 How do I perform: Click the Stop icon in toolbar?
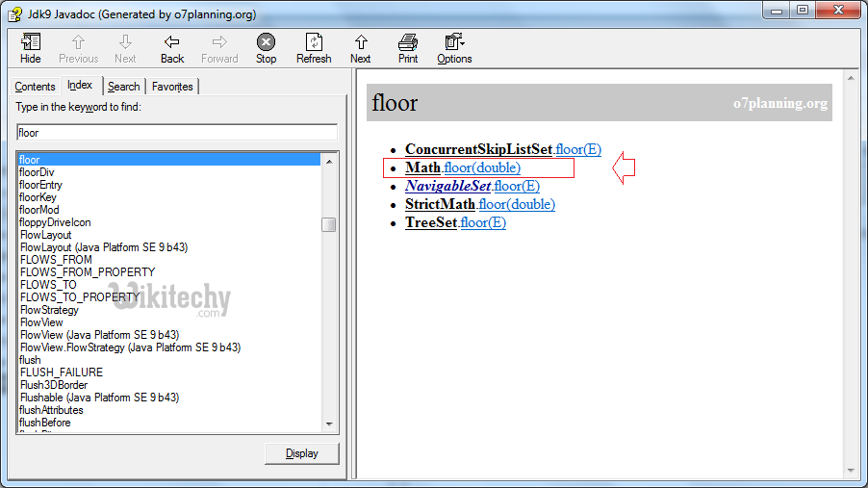tap(267, 42)
